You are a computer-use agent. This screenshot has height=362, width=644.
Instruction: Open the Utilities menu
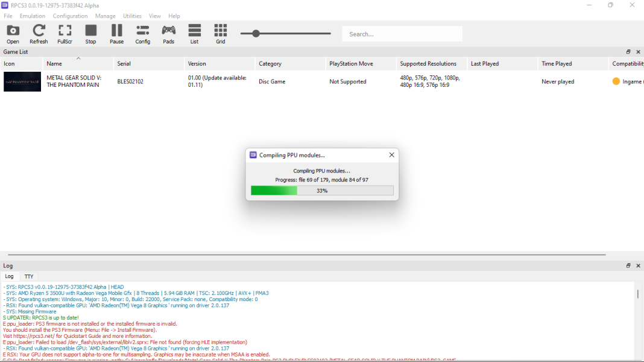click(x=132, y=16)
